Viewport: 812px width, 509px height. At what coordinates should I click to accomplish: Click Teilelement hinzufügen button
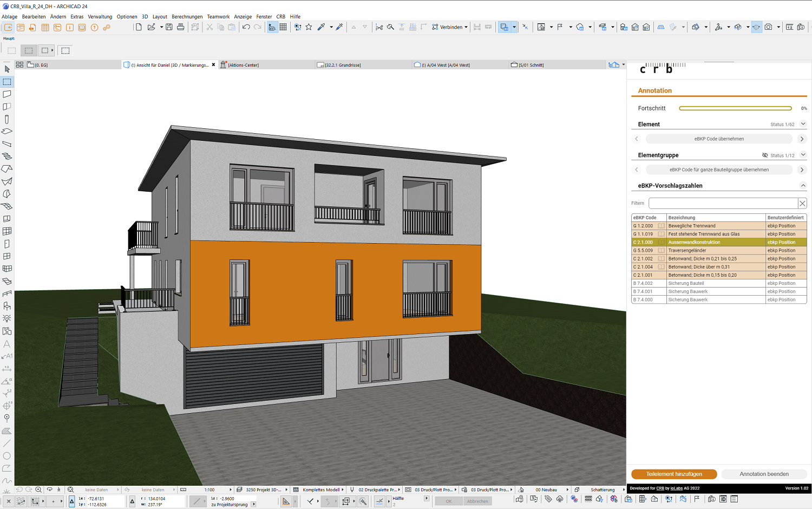click(x=674, y=474)
